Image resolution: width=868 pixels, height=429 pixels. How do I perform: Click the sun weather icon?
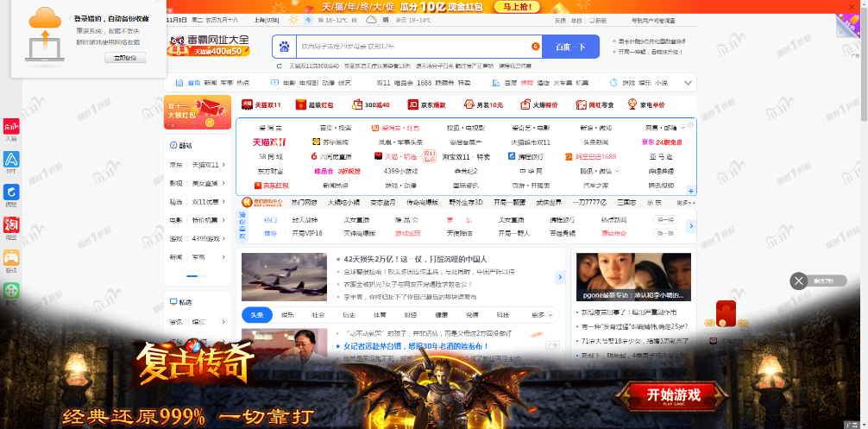tap(293, 21)
